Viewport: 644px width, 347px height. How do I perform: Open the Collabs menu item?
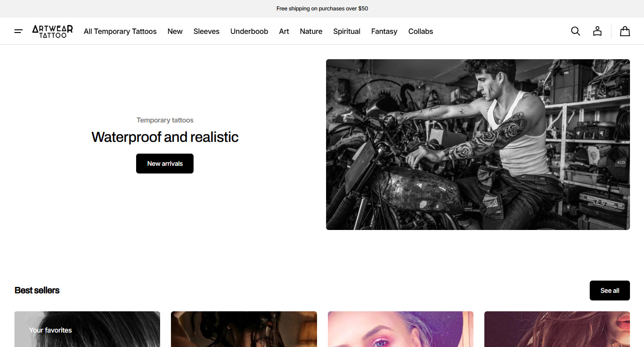coord(421,31)
